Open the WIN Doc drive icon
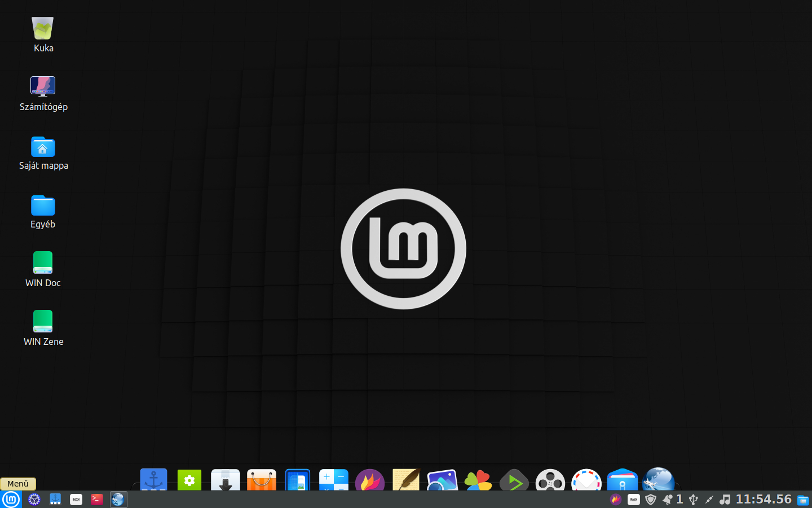The height and width of the screenshot is (508, 812). tap(43, 263)
